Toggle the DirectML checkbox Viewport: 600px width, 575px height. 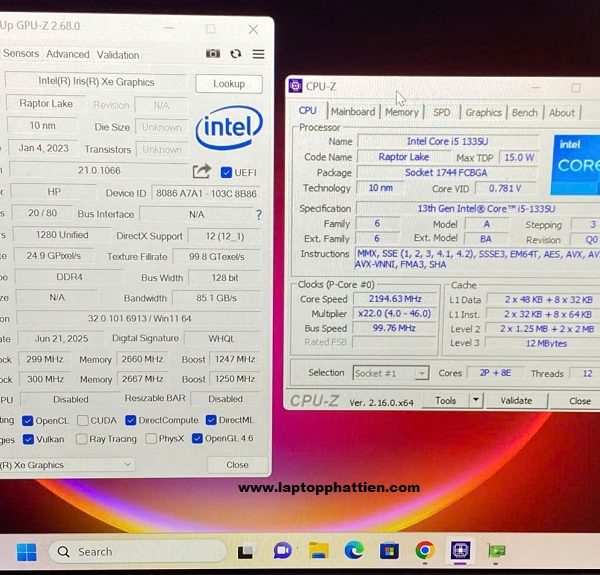pos(211,420)
